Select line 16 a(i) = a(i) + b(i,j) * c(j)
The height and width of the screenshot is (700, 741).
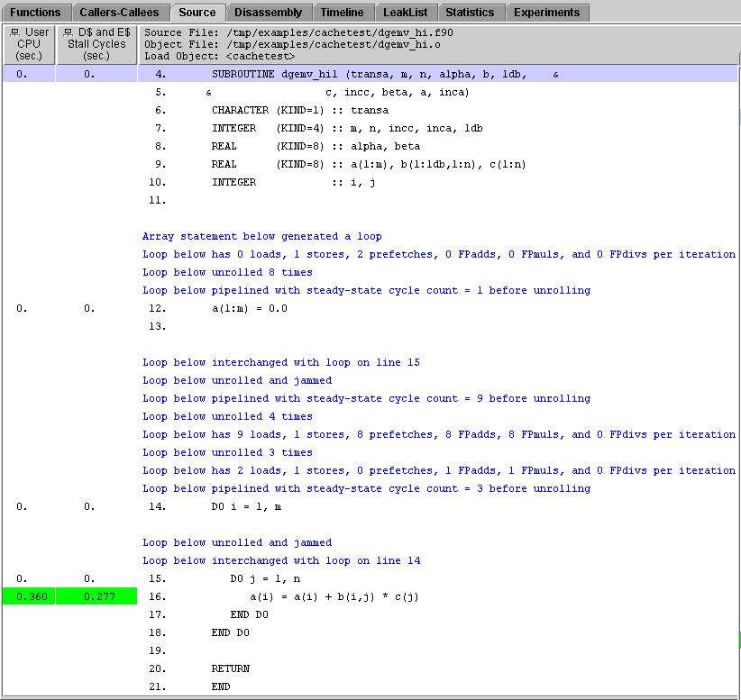point(334,596)
